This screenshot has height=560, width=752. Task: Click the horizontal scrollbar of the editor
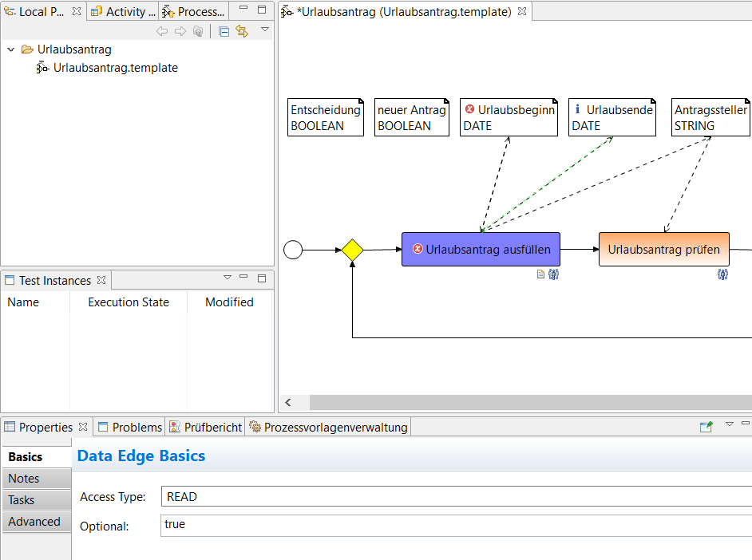coord(531,402)
